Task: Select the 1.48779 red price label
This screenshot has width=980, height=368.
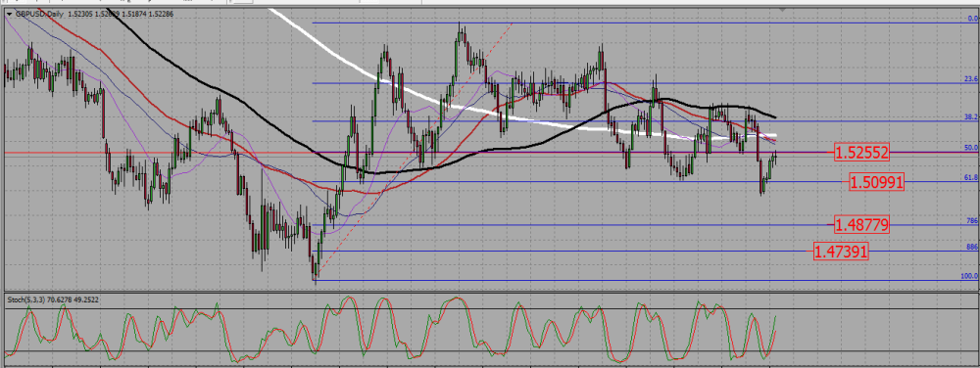Action: tap(861, 224)
